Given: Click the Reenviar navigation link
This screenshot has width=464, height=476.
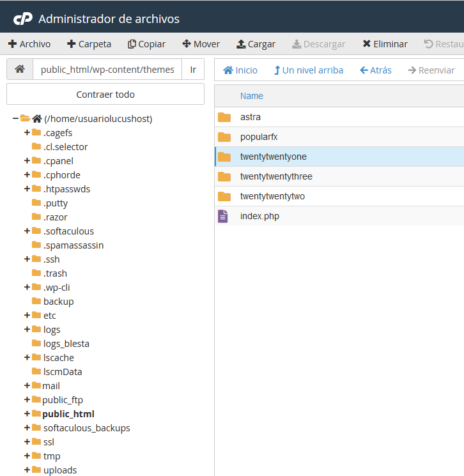Looking at the screenshot, I should point(431,70).
